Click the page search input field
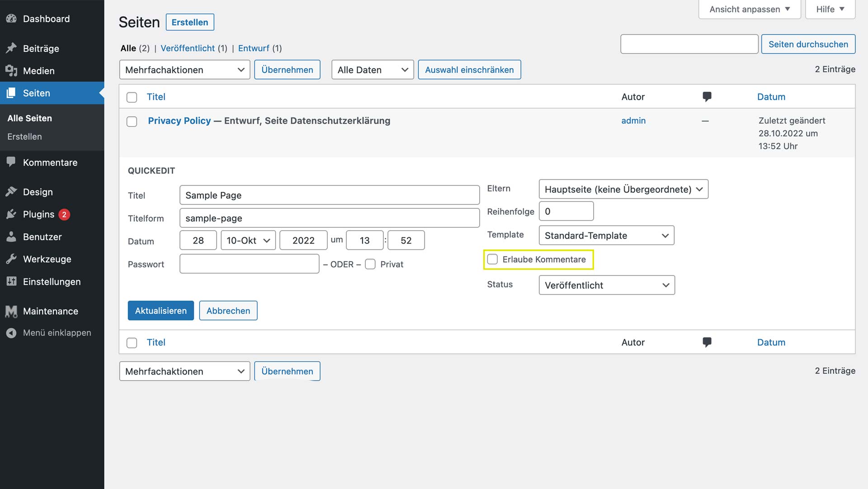The height and width of the screenshot is (489, 868). 689,44
